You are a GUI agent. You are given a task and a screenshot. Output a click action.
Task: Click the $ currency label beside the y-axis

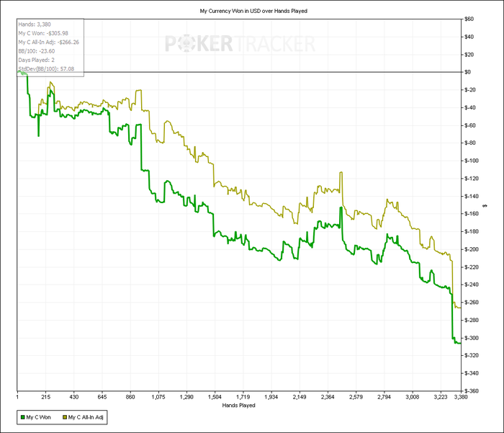click(485, 205)
